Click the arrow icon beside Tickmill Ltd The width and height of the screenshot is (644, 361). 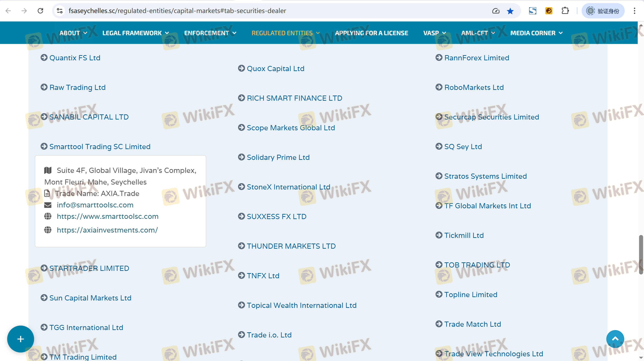pos(439,235)
